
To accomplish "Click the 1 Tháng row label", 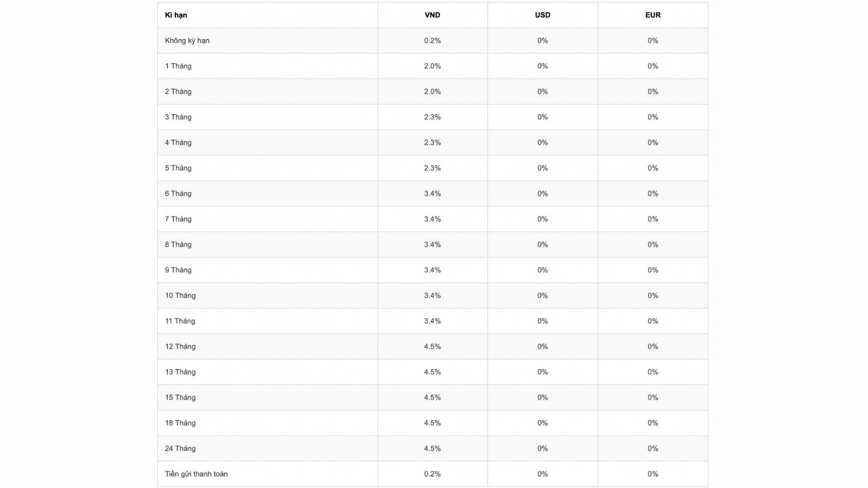I will tap(178, 66).
